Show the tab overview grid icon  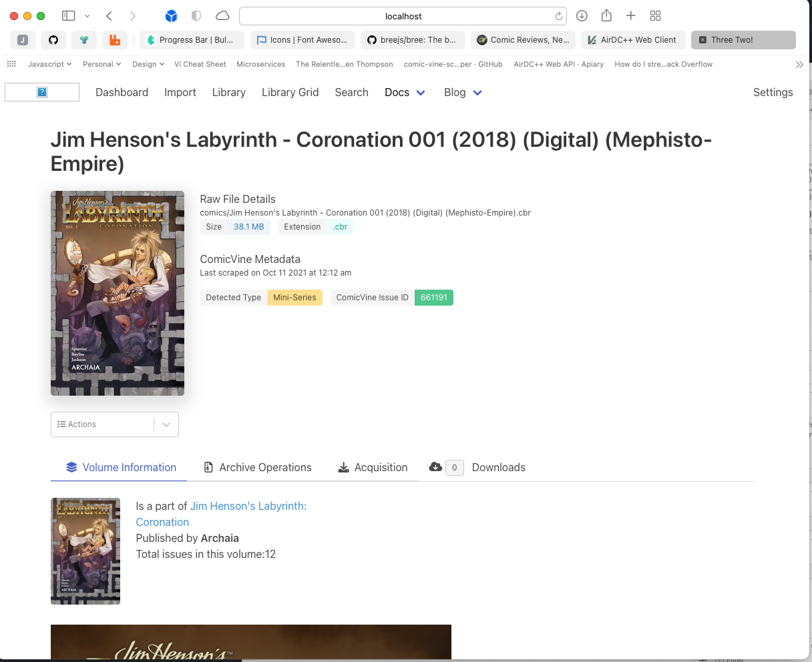pyautogui.click(x=655, y=16)
